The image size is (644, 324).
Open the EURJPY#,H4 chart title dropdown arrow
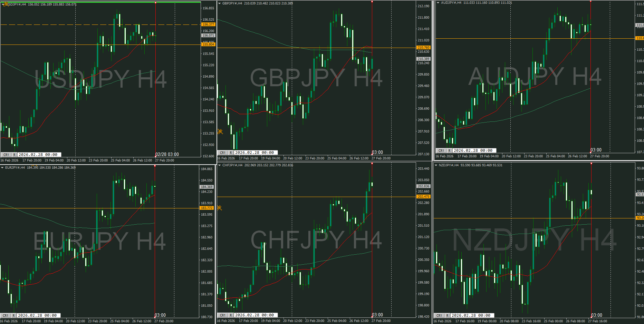pos(2,168)
